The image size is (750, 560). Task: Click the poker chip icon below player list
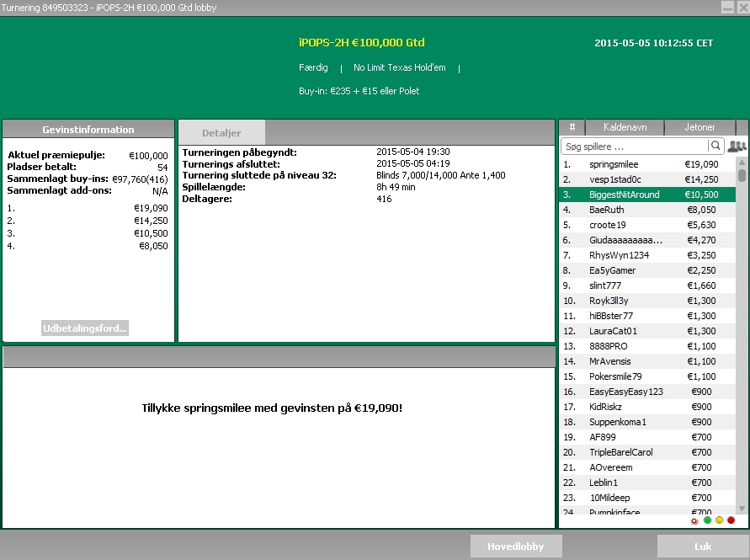click(694, 521)
